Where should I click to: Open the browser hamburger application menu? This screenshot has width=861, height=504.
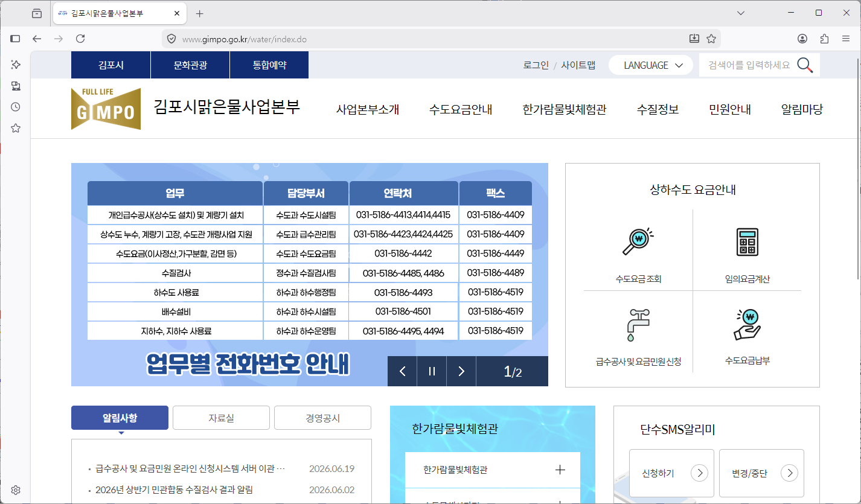(x=846, y=39)
